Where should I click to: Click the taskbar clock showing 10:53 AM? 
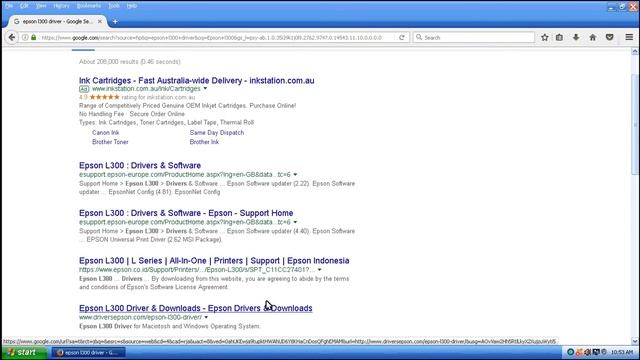pos(622,352)
